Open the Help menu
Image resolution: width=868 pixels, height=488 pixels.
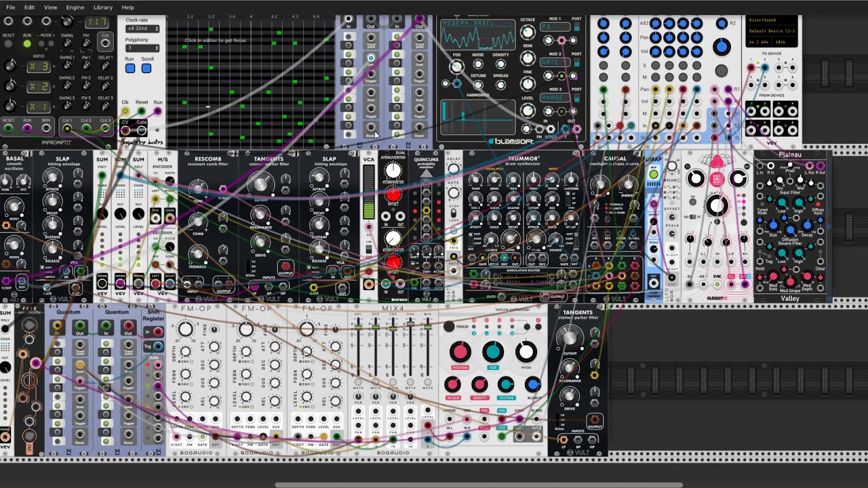pos(127,7)
